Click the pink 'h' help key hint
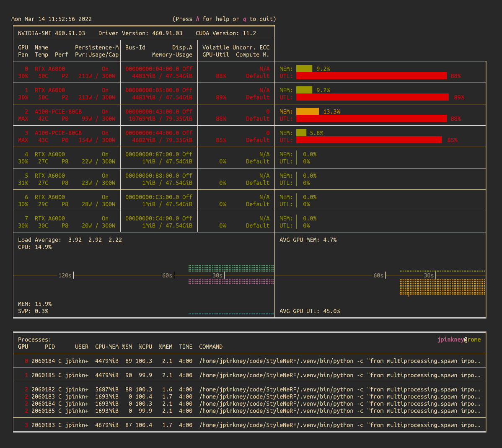This screenshot has height=448, width=502. [197, 19]
